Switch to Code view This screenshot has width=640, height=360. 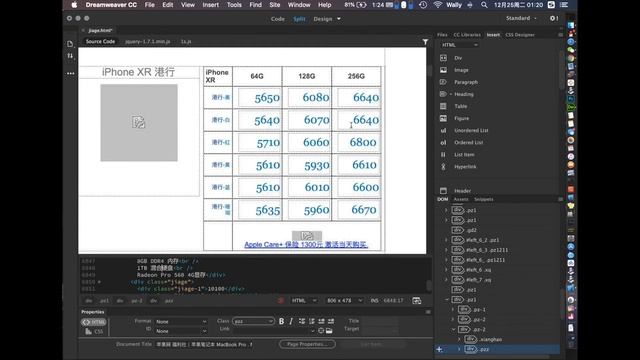[278, 19]
